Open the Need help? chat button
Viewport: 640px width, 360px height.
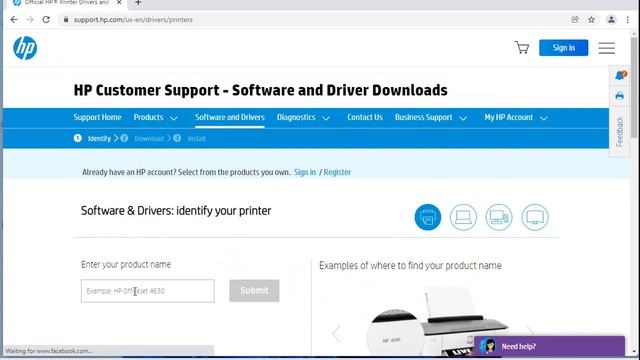coord(549,346)
